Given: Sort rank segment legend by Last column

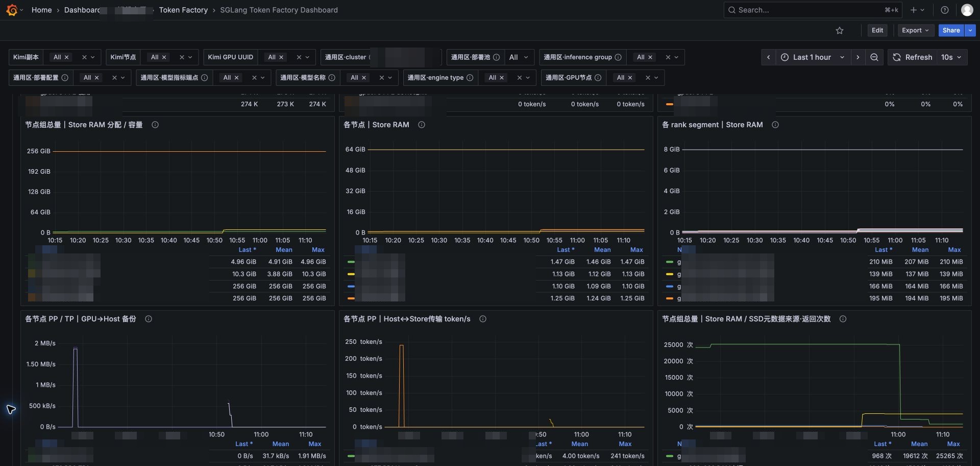Looking at the screenshot, I should pyautogui.click(x=883, y=250).
